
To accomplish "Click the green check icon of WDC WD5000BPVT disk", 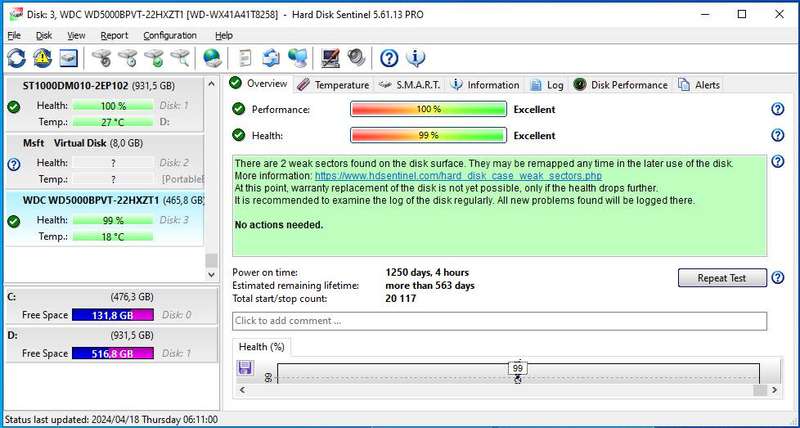I will point(14,221).
